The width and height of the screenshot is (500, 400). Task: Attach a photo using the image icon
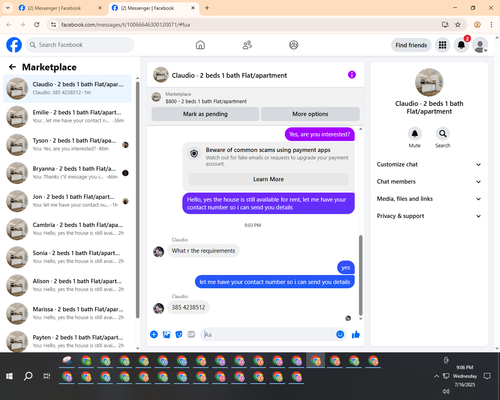pyautogui.click(x=166, y=334)
